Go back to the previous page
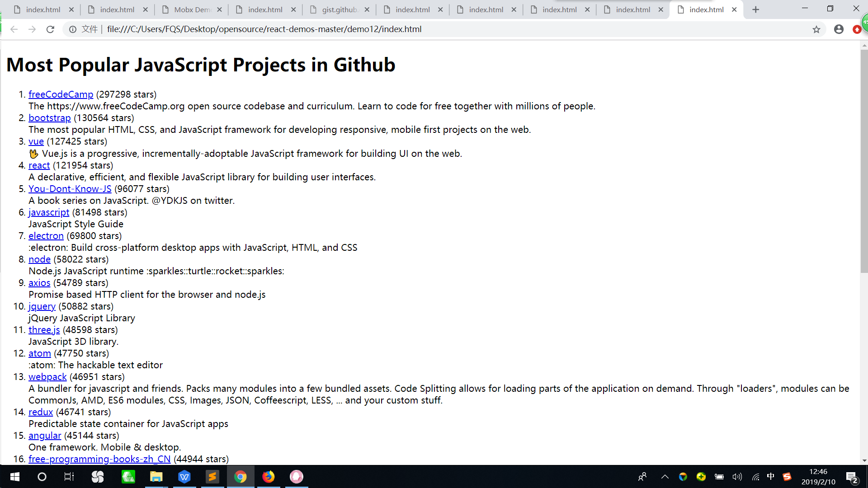 pyautogui.click(x=14, y=29)
